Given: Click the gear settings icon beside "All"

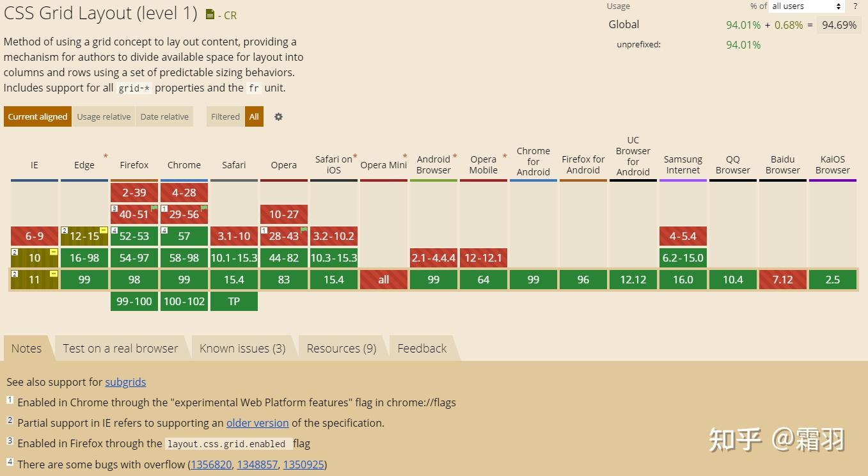Looking at the screenshot, I should pyautogui.click(x=278, y=116).
